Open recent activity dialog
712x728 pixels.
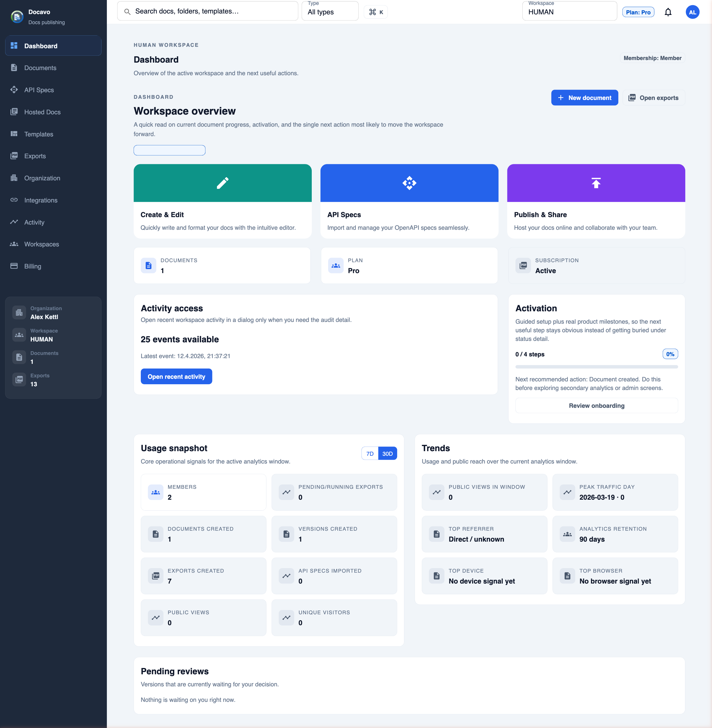[x=176, y=376]
